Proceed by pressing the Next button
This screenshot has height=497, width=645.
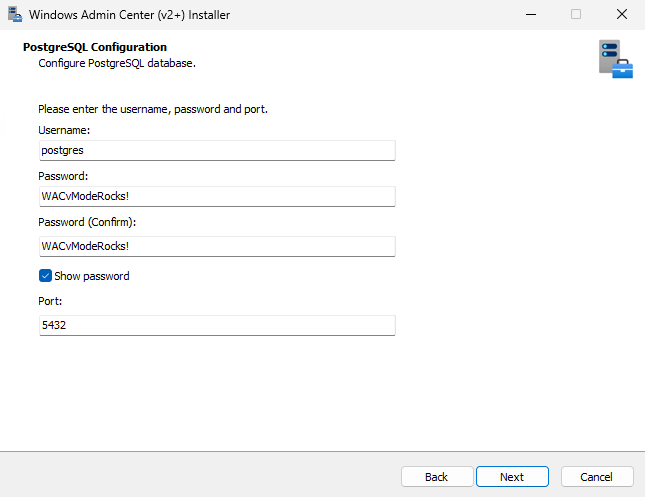tap(512, 477)
